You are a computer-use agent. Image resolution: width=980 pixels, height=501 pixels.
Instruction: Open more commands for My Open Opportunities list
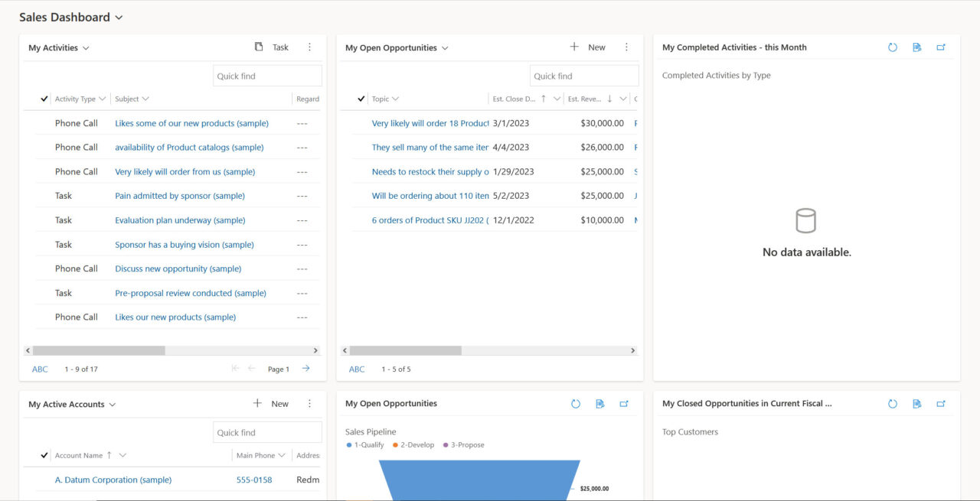pos(626,47)
